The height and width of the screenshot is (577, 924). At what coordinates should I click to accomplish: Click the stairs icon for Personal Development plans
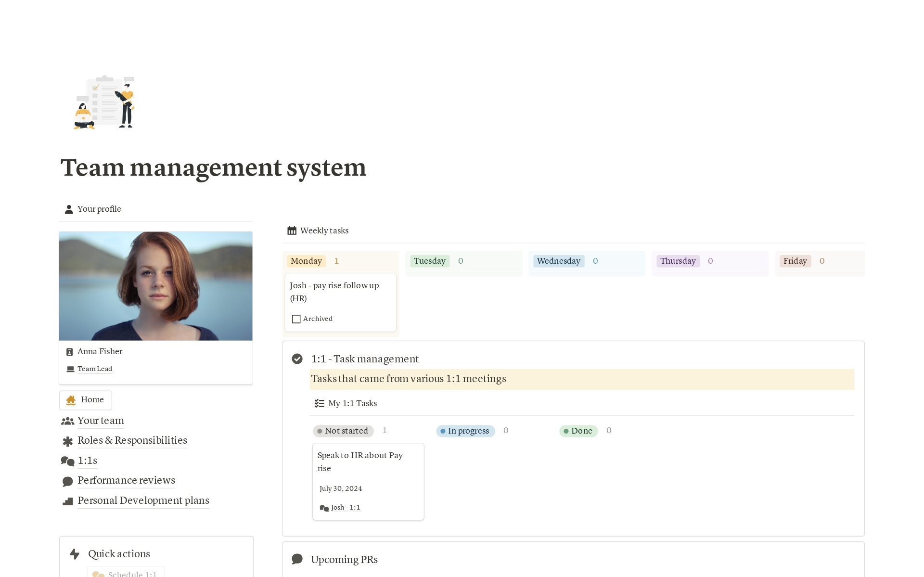coord(67,501)
